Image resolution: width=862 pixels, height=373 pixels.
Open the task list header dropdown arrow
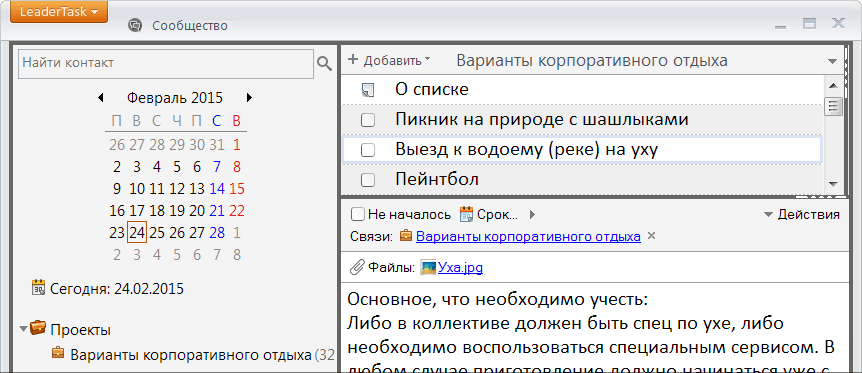[x=833, y=61]
